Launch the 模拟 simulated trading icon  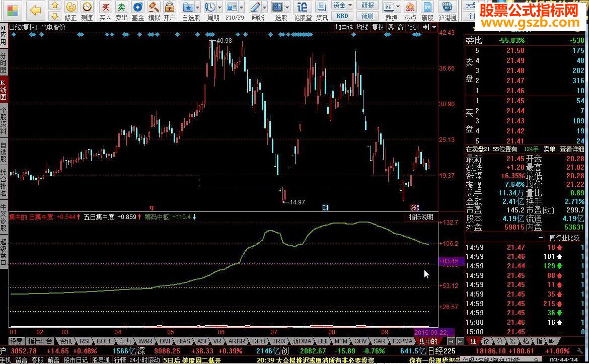pos(154,11)
